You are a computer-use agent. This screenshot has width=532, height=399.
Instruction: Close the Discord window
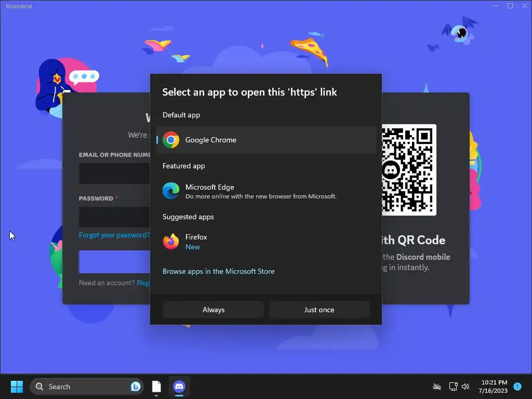[x=525, y=6]
